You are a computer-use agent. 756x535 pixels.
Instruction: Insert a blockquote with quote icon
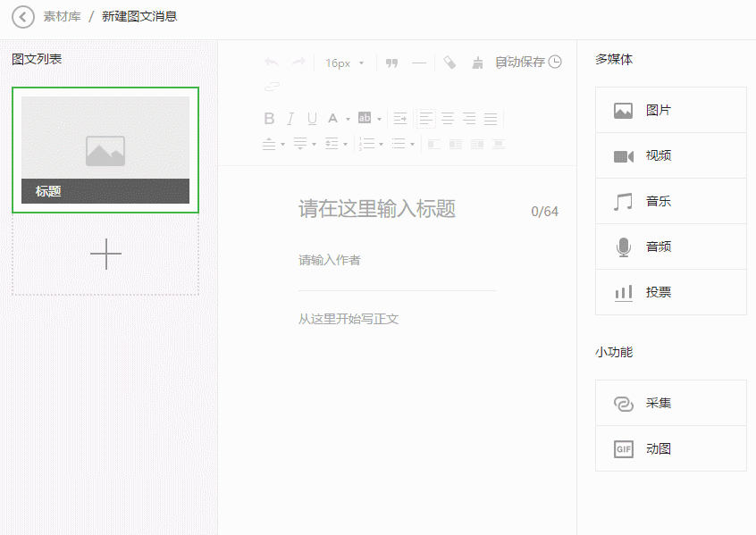click(391, 63)
